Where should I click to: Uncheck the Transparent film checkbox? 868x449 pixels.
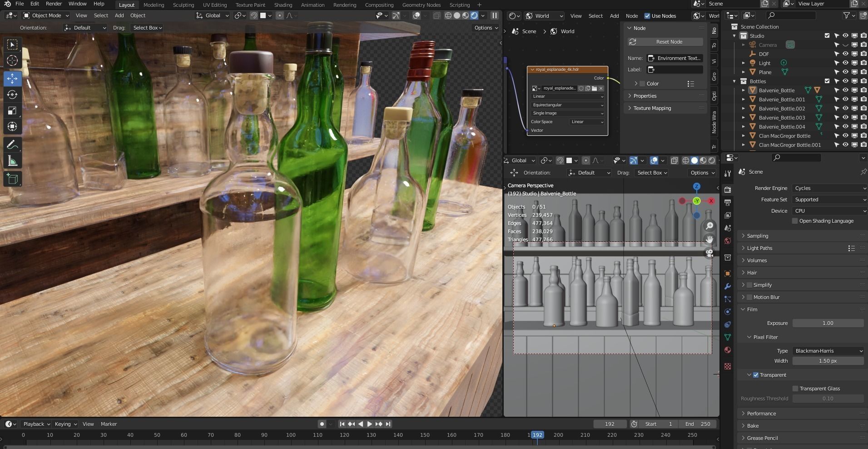756,375
